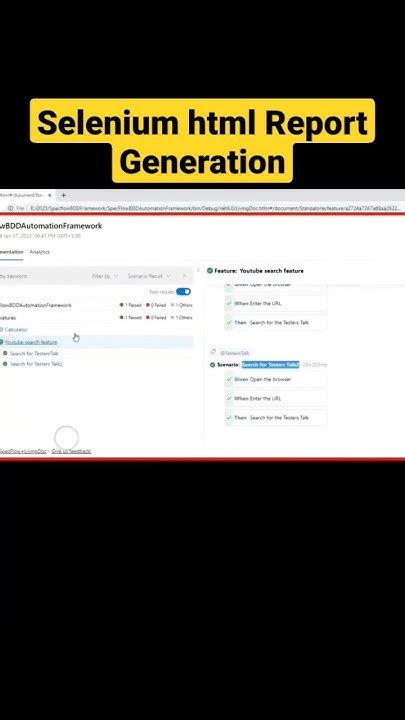Click the SpecFlow+LivingDoc footer link
Screen dimensions: 405x720
pos(23,451)
